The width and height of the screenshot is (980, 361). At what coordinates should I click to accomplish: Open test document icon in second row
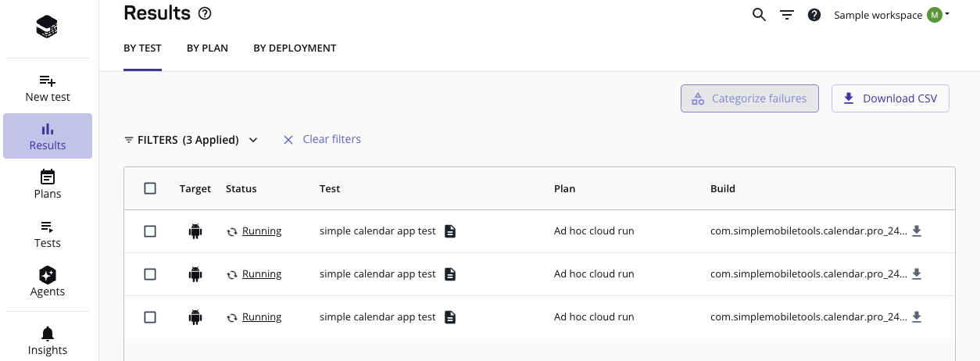click(449, 274)
